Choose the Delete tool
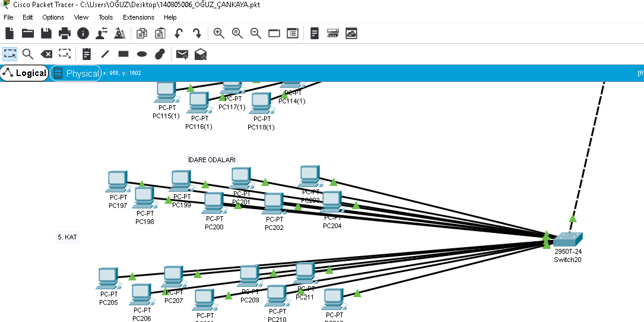The width and height of the screenshot is (644, 322). click(x=46, y=54)
